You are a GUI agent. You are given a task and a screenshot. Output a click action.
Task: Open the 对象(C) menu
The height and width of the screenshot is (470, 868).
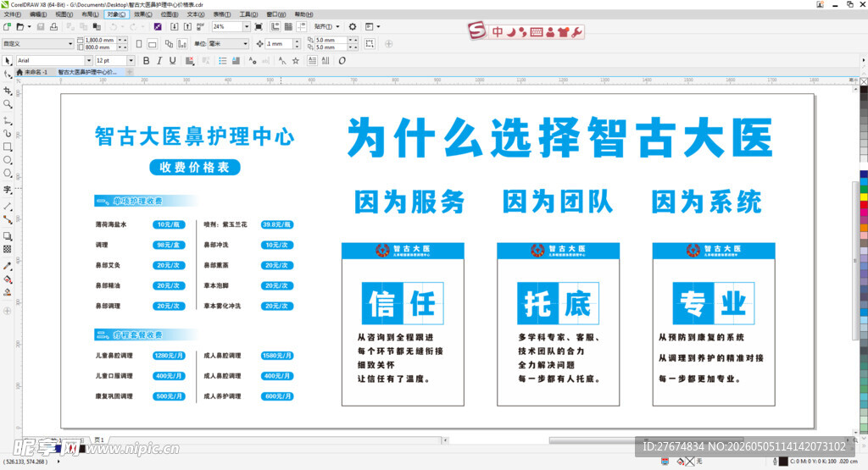[x=116, y=14]
